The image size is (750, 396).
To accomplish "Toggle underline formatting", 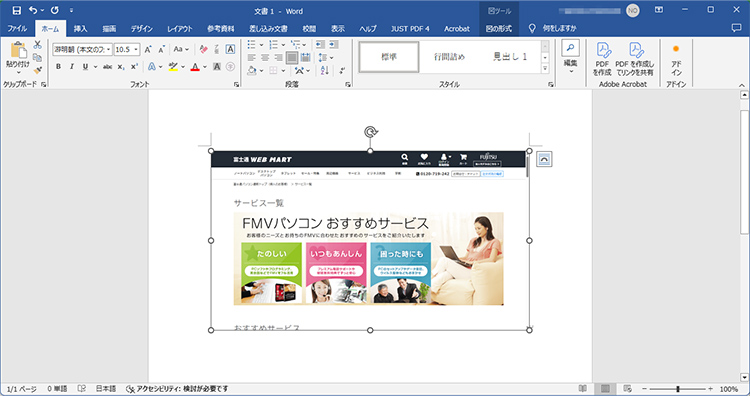I will (x=85, y=66).
